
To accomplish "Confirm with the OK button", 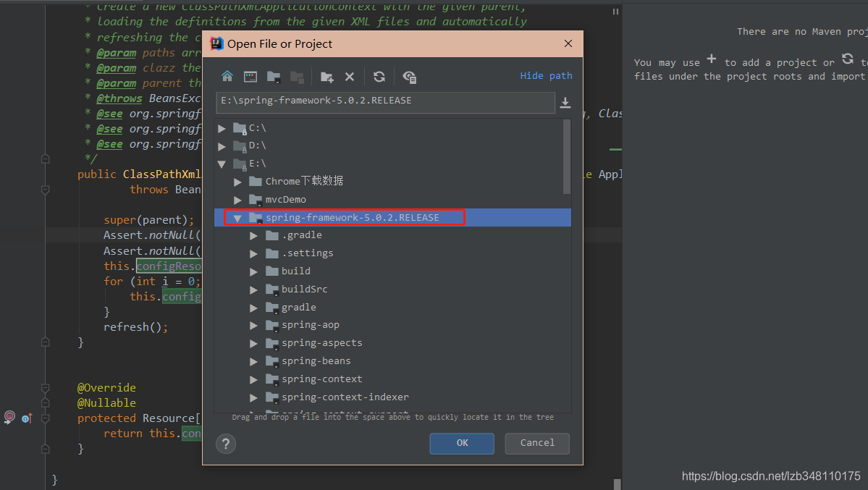I will 462,443.
